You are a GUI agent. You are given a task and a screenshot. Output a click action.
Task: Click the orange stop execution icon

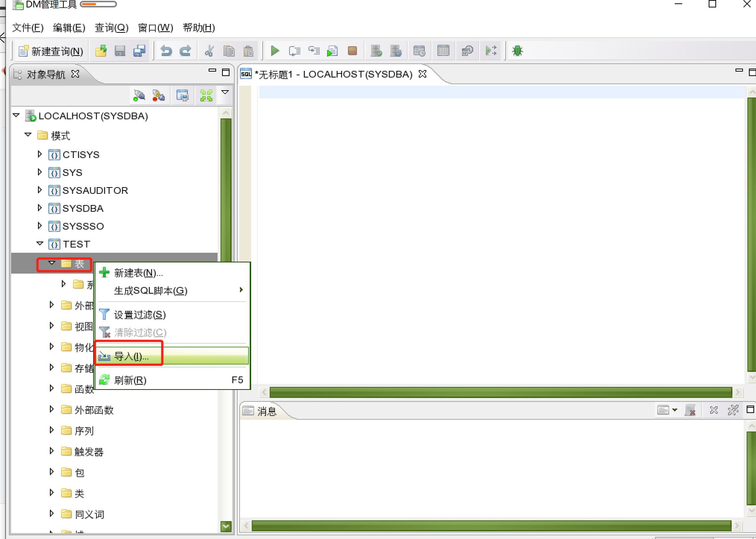352,51
